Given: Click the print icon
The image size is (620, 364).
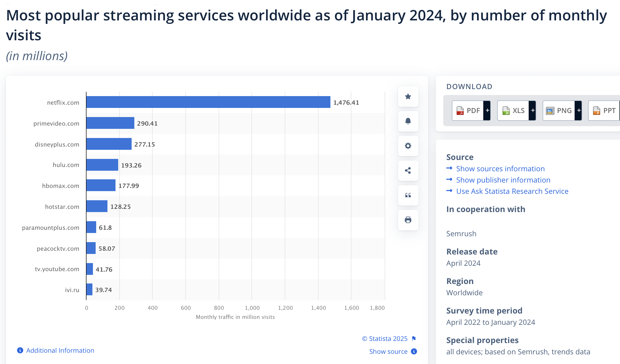Looking at the screenshot, I should [408, 220].
